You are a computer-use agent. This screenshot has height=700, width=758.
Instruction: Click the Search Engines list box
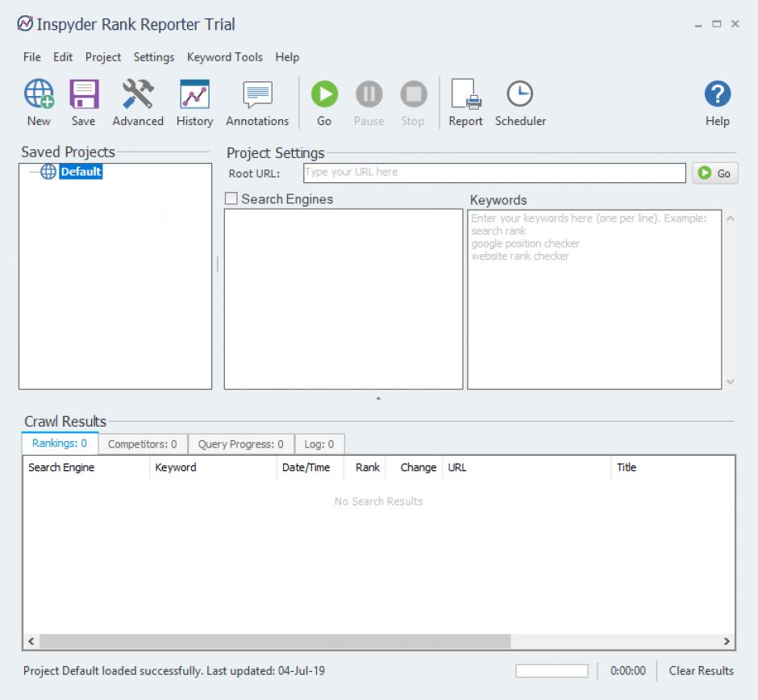point(344,299)
